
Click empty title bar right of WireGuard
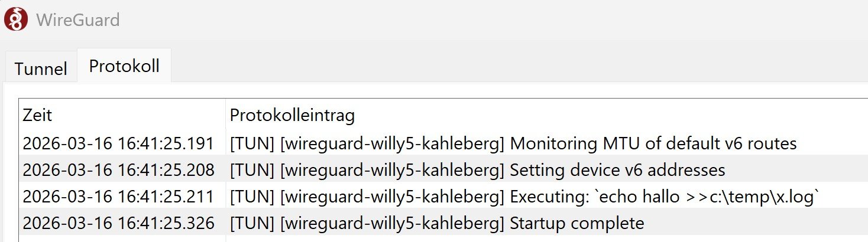point(473,20)
